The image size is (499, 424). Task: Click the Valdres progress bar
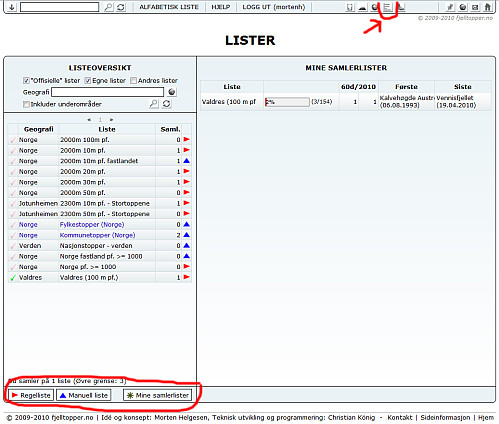coord(287,102)
